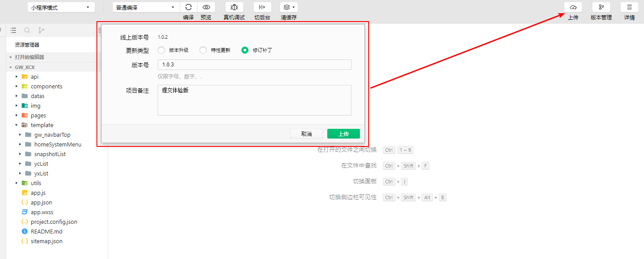The height and width of the screenshot is (259, 644).
Task: Expand the yxList folder
Action: pos(20,173)
